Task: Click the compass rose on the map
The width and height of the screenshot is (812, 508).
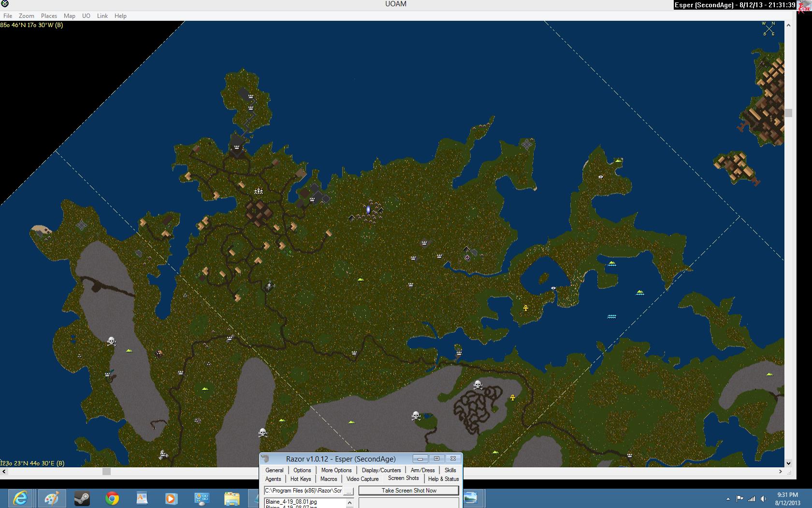Action: (x=768, y=29)
